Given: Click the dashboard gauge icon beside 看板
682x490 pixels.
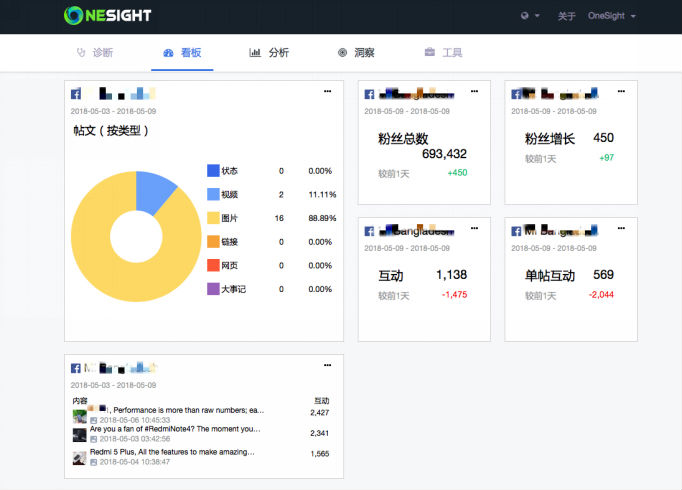Looking at the screenshot, I should 168,53.
